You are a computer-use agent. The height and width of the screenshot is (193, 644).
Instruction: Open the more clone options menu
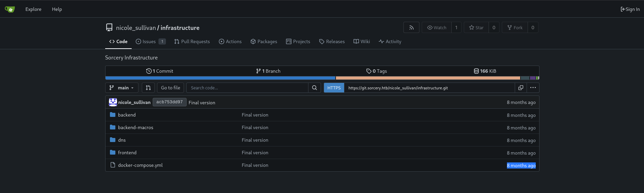(533, 88)
